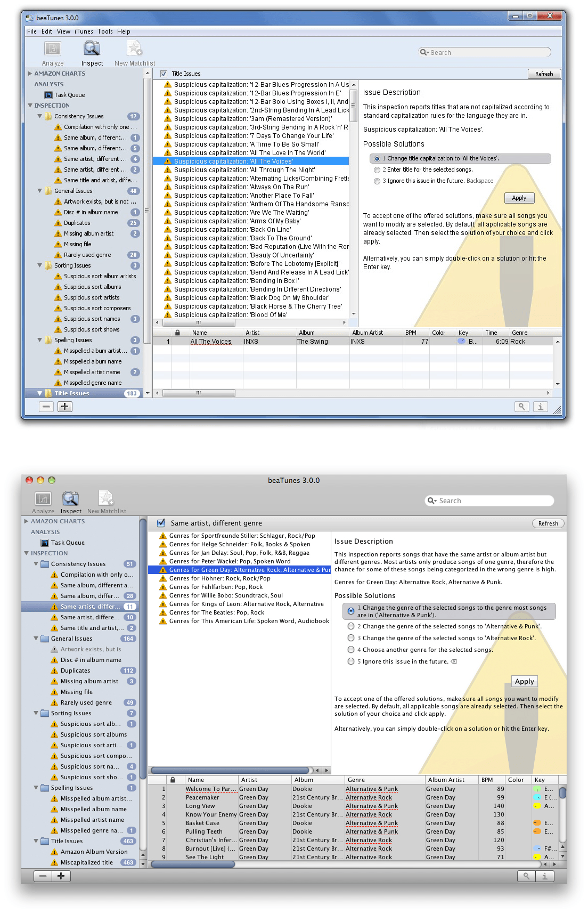Image resolution: width=588 pixels, height=913 pixels.
Task: Click plus button in Windows window bottom bar
Action: 64,407
